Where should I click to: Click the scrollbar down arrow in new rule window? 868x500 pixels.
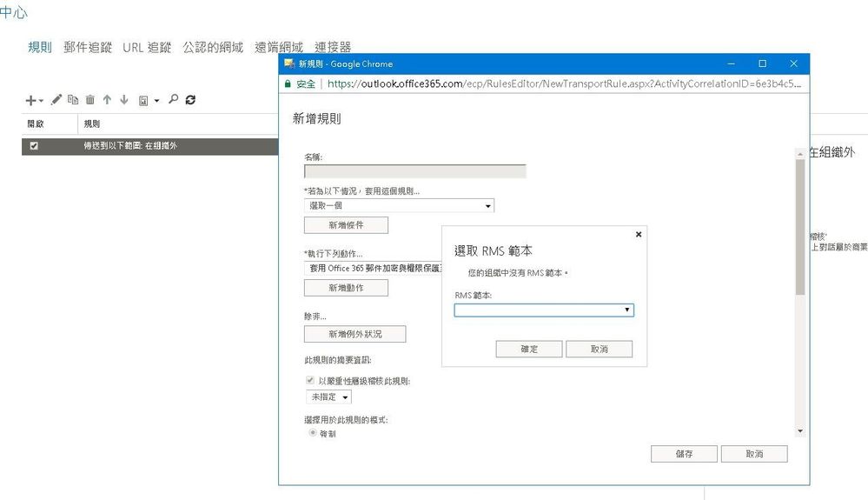(x=800, y=430)
